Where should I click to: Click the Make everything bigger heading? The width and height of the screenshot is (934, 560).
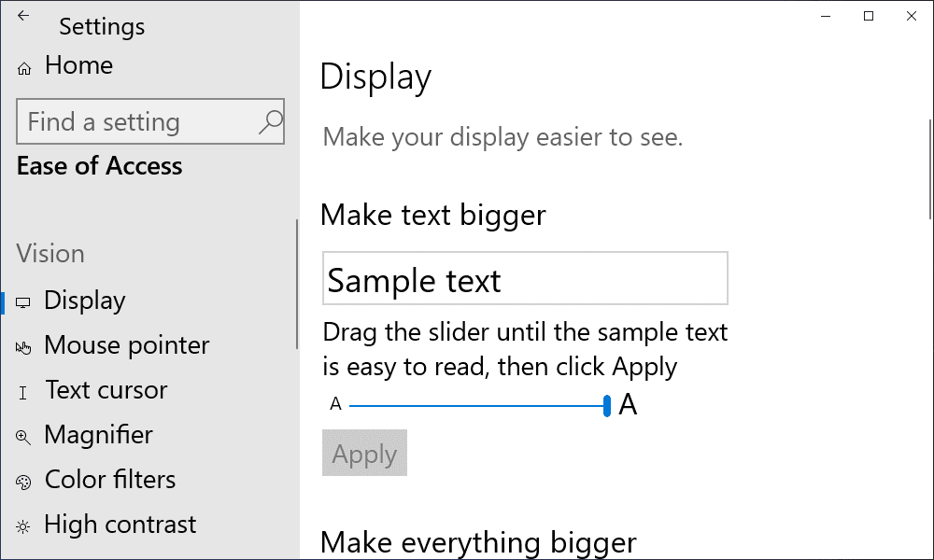click(x=477, y=541)
